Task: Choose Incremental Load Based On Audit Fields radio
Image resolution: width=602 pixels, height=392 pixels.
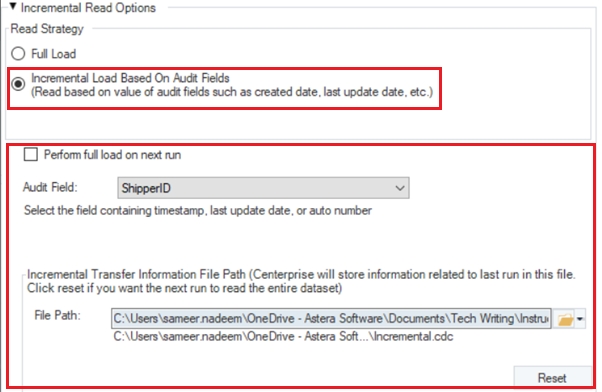Action: 18,84
